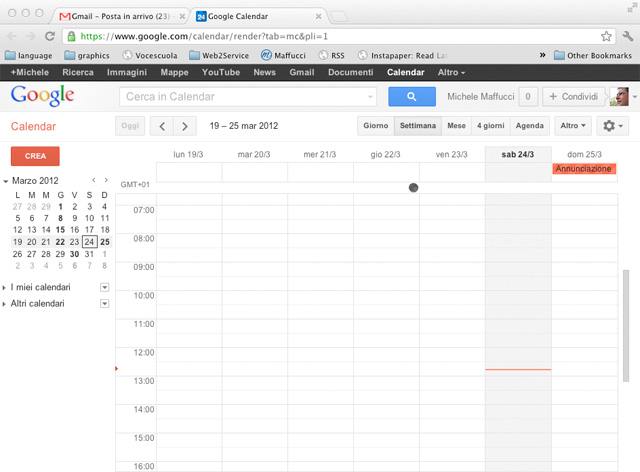640x472 pixels.
Task: Click the blue search magnifier button
Action: [x=410, y=96]
